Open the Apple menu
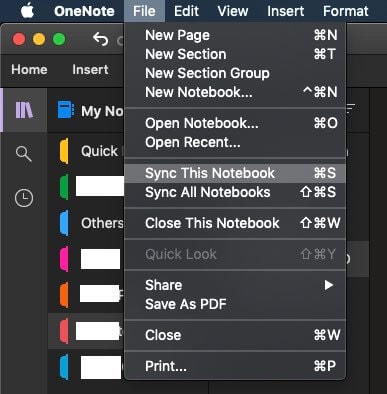387x394 pixels. click(27, 11)
